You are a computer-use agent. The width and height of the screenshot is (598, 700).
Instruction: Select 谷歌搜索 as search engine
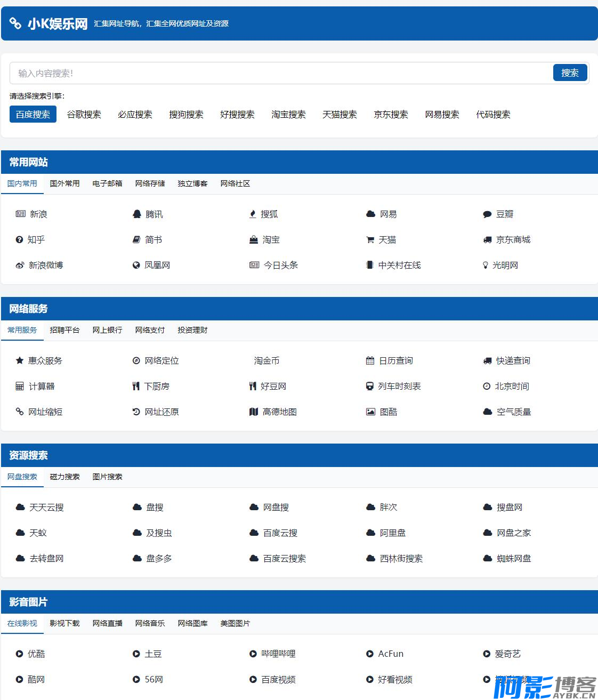point(84,115)
